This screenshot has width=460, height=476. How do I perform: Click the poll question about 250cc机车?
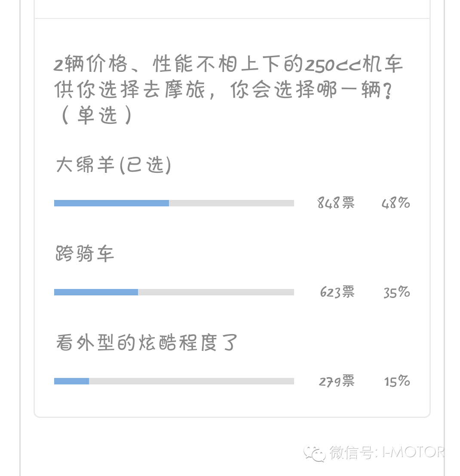[228, 89]
